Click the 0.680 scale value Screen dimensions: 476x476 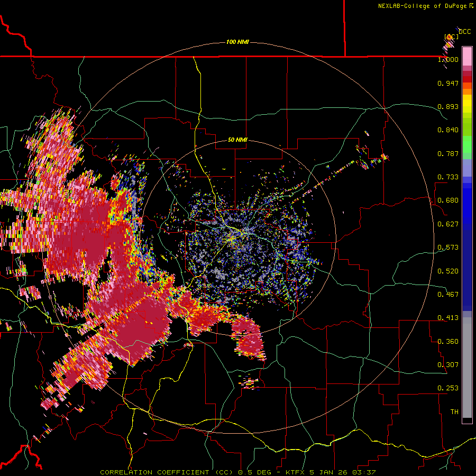448,200
